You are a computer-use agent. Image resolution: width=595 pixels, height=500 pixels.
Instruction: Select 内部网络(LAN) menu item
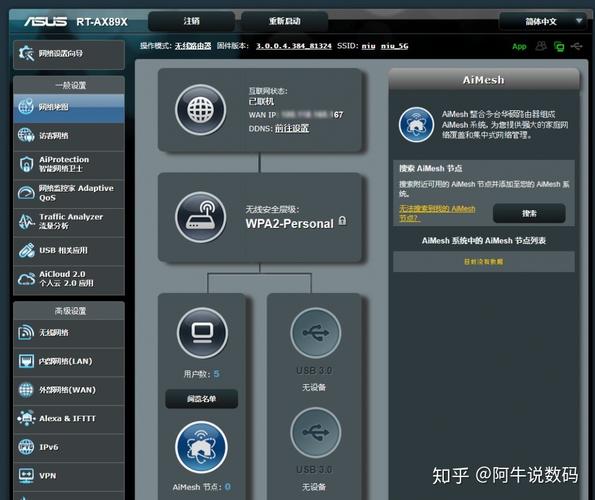(69, 361)
